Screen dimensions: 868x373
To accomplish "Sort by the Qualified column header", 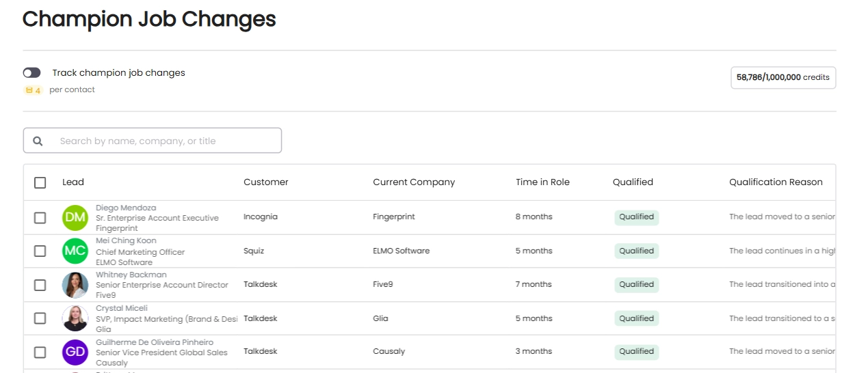I will click(x=633, y=182).
